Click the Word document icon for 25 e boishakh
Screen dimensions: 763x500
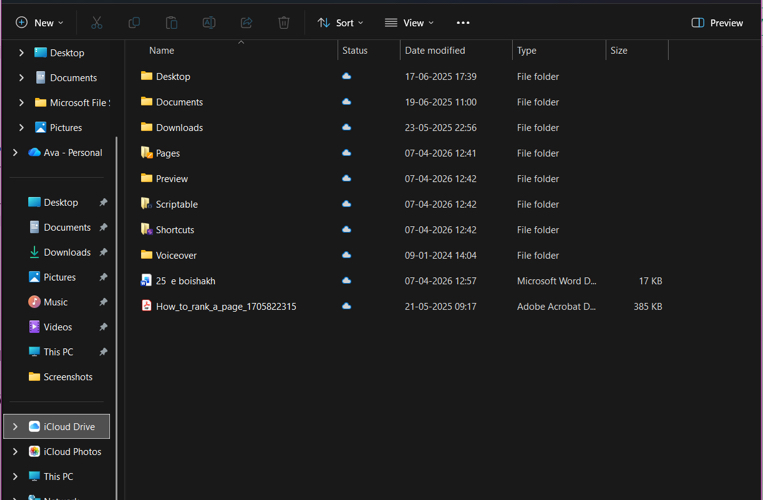[x=146, y=281]
